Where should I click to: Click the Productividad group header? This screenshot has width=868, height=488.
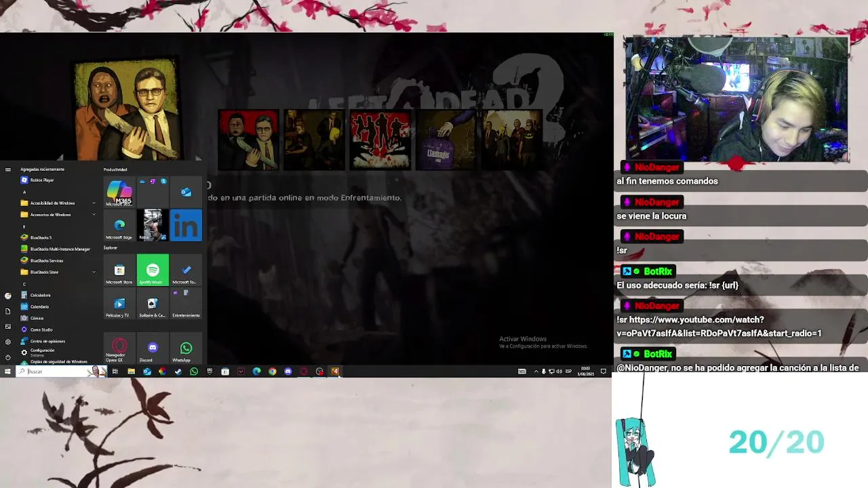tap(115, 169)
